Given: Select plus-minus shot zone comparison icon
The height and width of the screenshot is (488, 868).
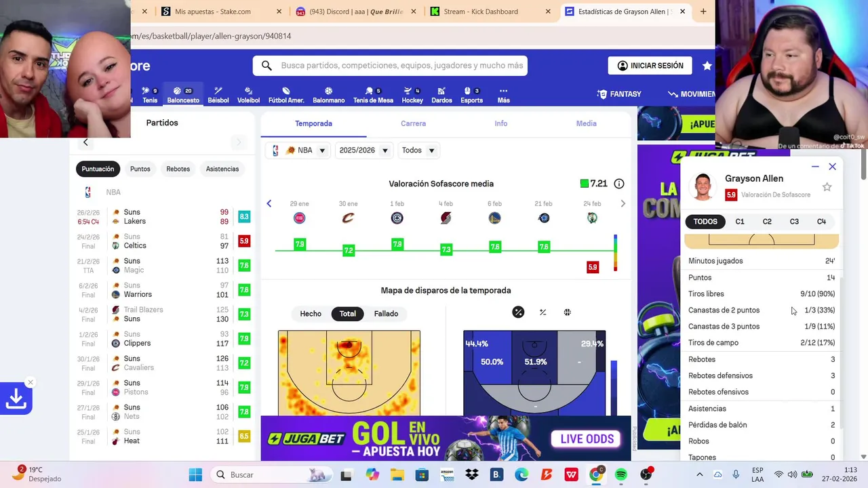Looking at the screenshot, I should tap(542, 312).
